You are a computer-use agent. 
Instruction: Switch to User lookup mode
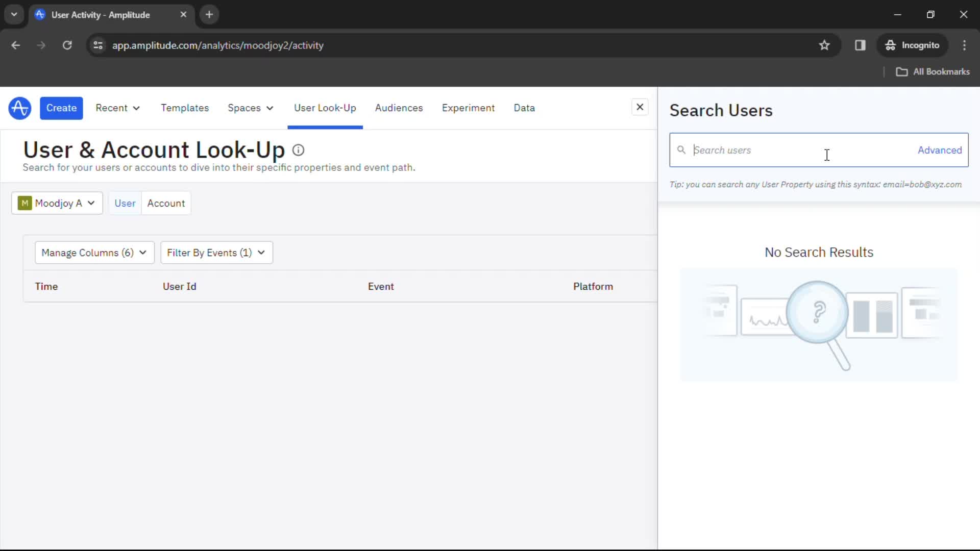tap(125, 203)
